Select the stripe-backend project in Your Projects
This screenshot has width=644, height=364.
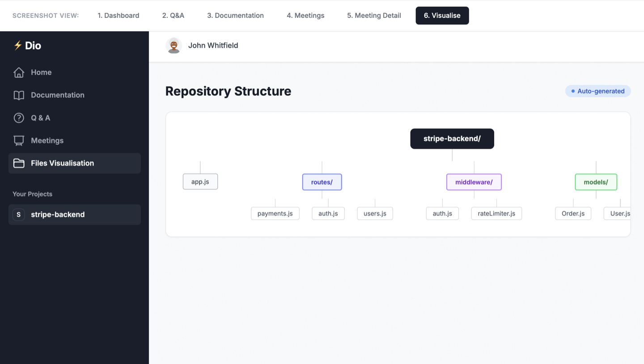pos(58,214)
